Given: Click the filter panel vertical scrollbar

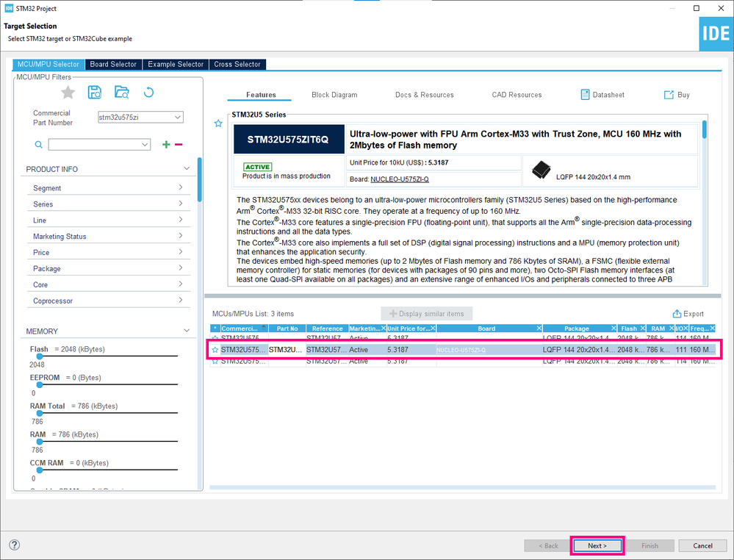Looking at the screenshot, I should (x=200, y=180).
